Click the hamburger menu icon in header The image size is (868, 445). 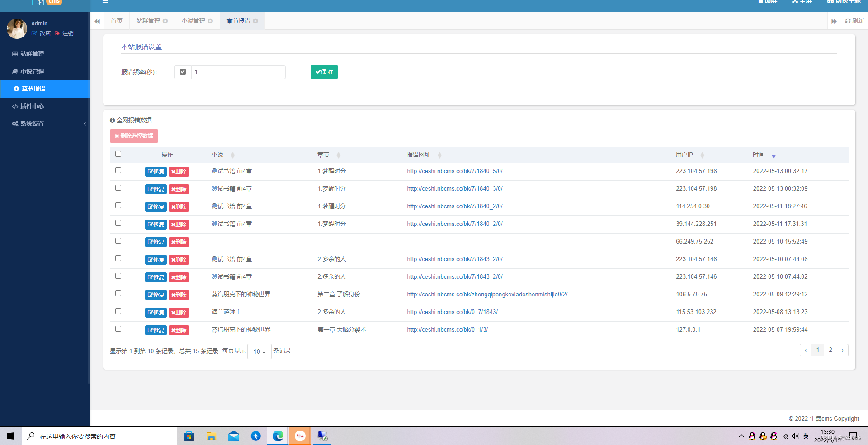(x=105, y=2)
